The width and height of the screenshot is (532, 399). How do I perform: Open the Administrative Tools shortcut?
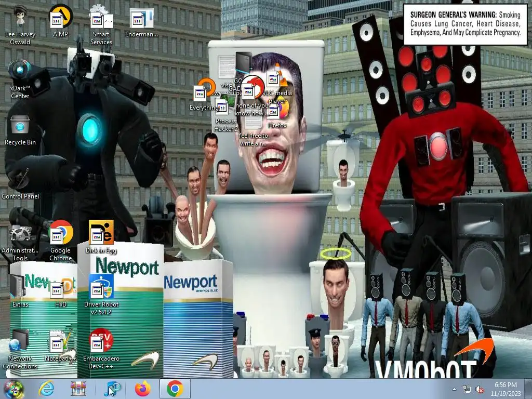pyautogui.click(x=20, y=242)
